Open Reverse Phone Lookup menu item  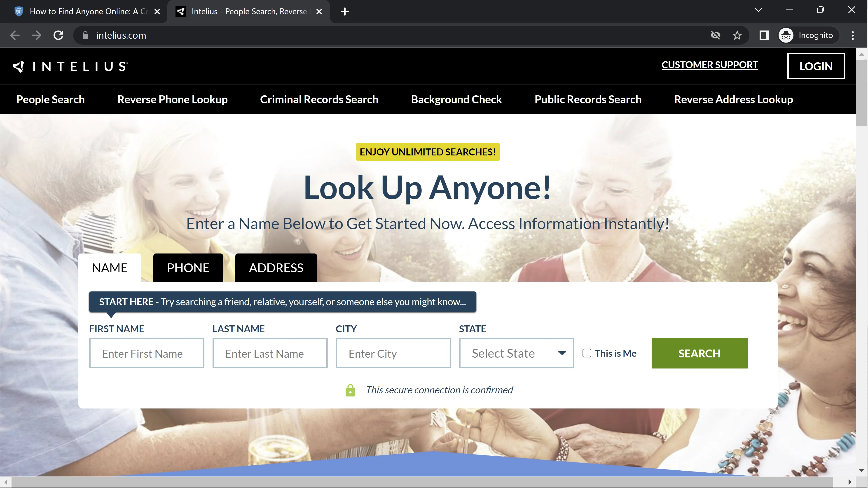pyautogui.click(x=172, y=99)
